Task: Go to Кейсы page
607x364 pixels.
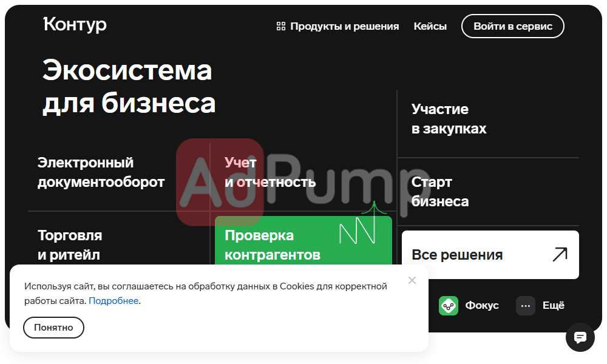Action: [x=430, y=26]
